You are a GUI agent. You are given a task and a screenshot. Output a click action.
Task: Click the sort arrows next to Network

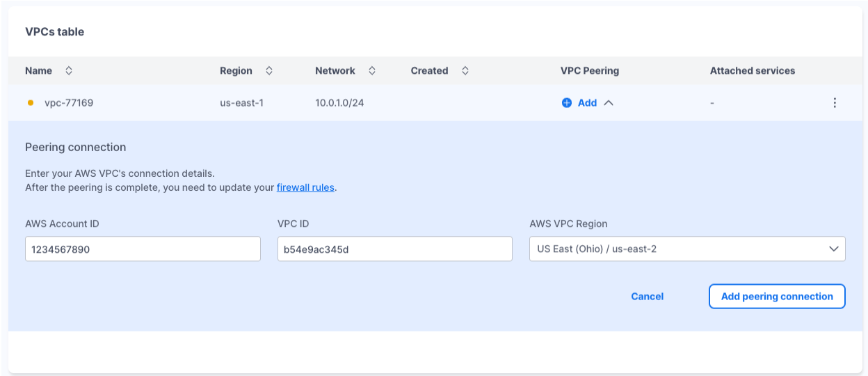371,70
